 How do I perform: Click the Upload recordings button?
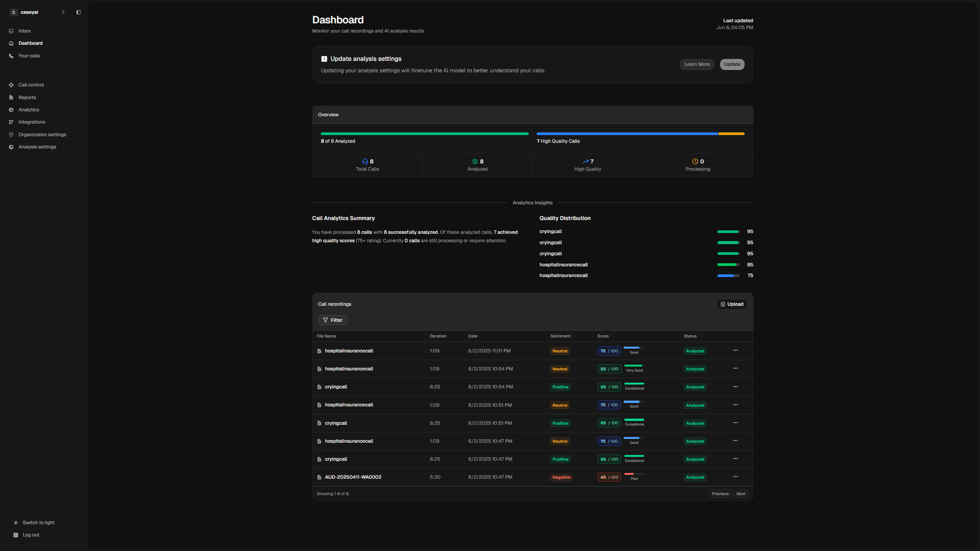tap(732, 304)
